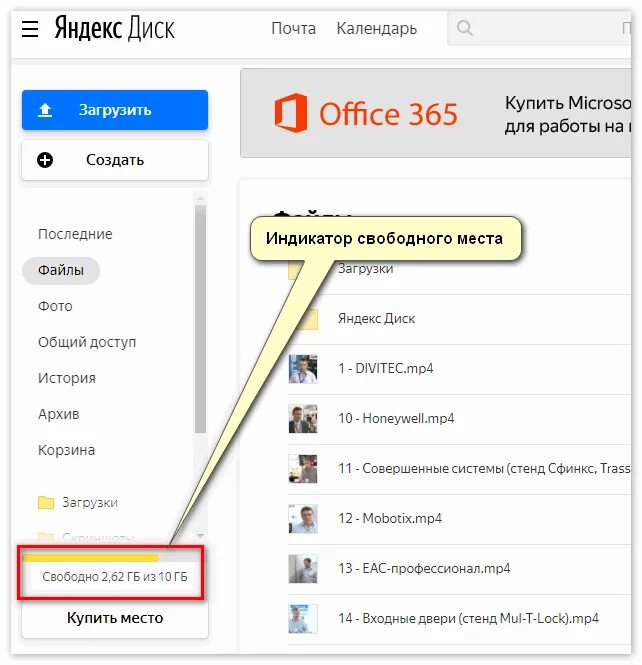642x665 pixels.
Task: Open Загрузки folder in file list
Action: click(366, 268)
